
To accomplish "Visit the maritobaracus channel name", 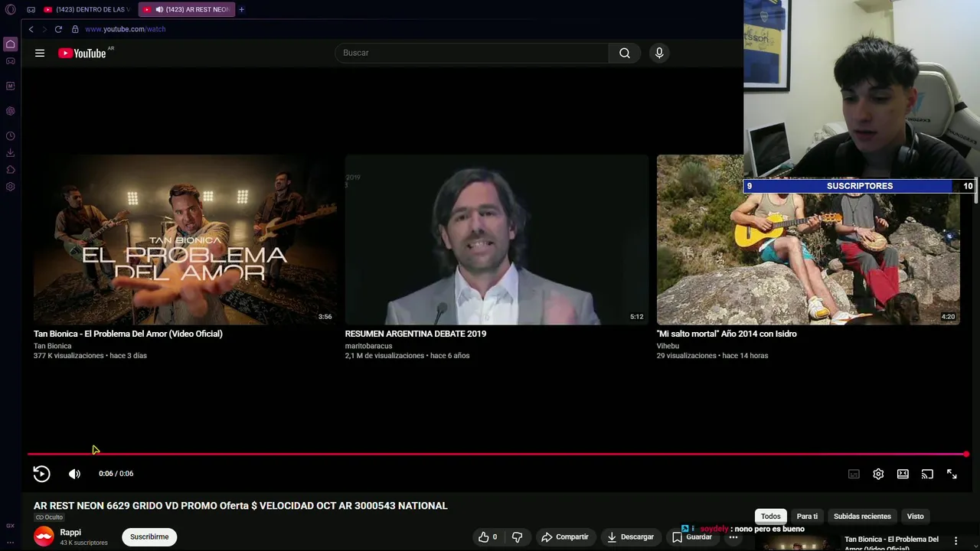I will pos(368,346).
